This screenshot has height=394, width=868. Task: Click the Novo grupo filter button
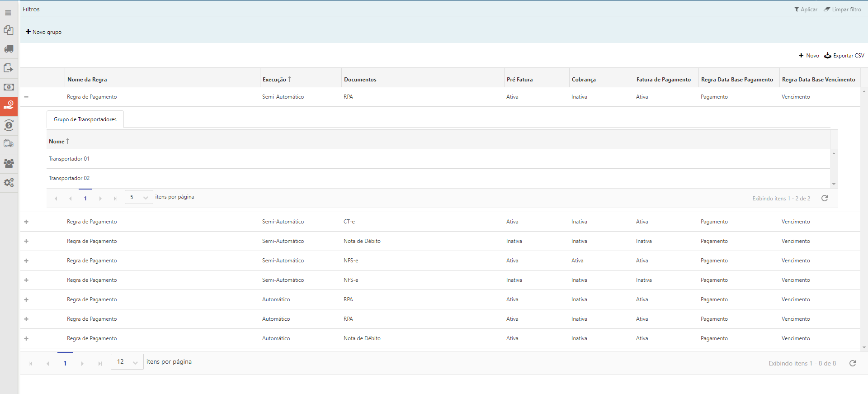43,32
